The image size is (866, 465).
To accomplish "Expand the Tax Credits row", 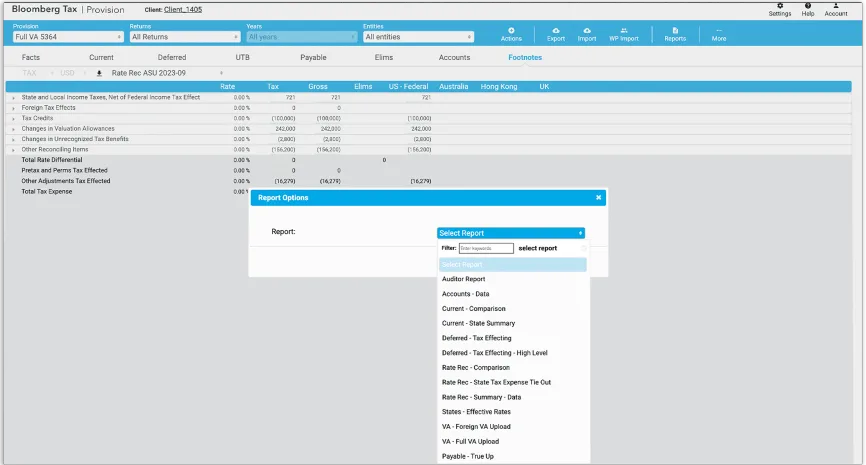I will [x=13, y=119].
